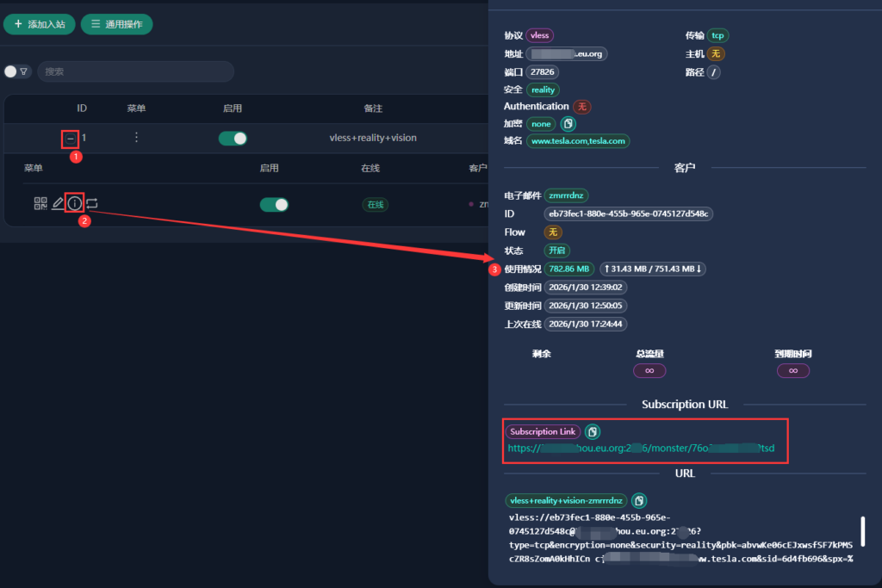Turn off the client enable switch in expanded row
The width and height of the screenshot is (882, 588).
click(x=274, y=204)
